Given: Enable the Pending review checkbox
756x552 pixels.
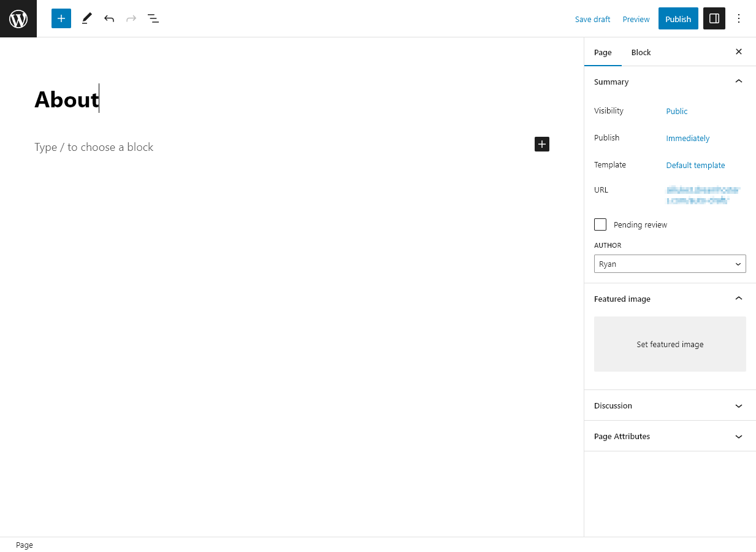Looking at the screenshot, I should [600, 224].
